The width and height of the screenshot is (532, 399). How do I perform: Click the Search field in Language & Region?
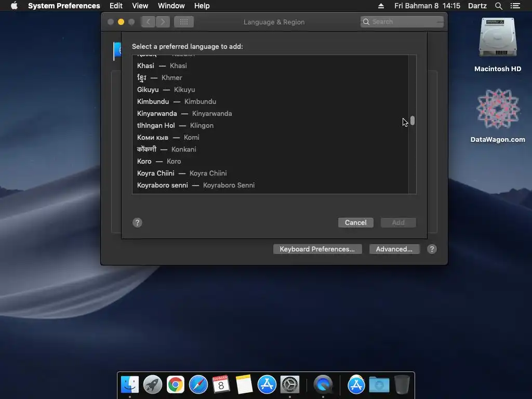tap(402, 22)
